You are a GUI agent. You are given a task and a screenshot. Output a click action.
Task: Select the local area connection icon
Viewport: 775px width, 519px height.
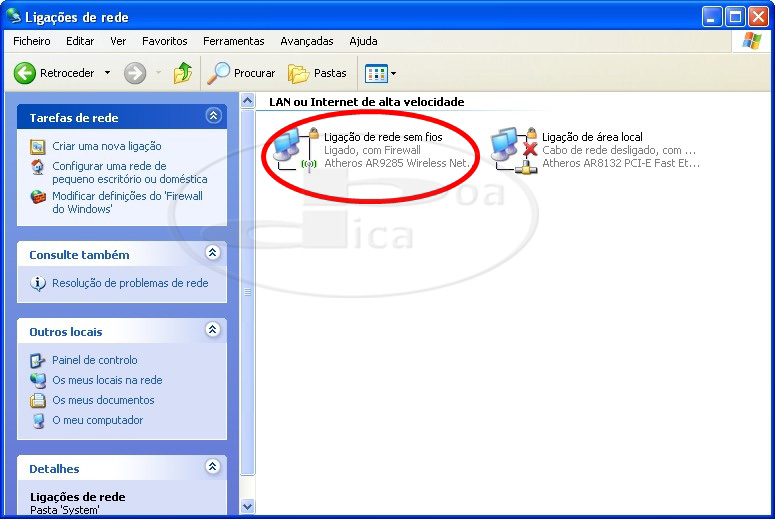(514, 150)
